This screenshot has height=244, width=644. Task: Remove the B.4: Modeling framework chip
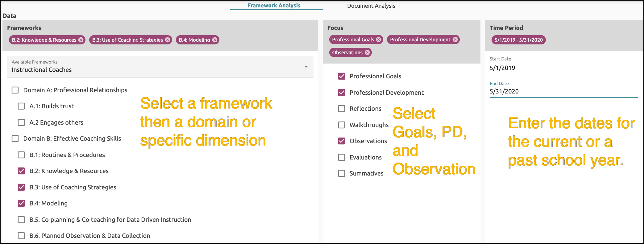[215, 40]
